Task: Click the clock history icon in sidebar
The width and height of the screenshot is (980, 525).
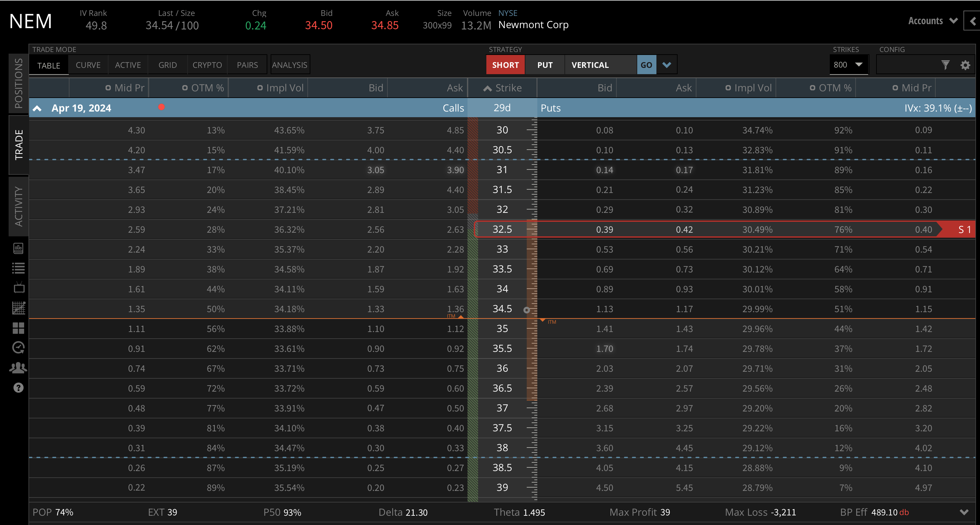Action: [19, 348]
